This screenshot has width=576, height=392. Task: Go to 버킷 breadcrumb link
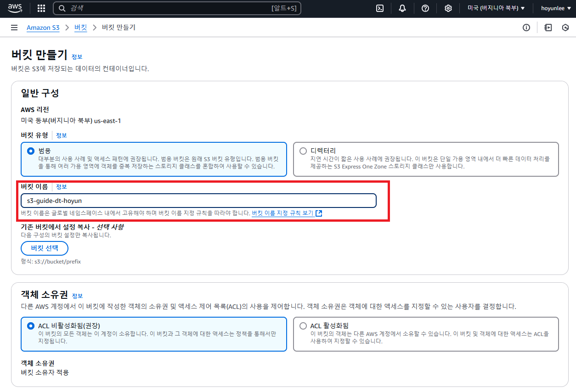pyautogui.click(x=80, y=28)
